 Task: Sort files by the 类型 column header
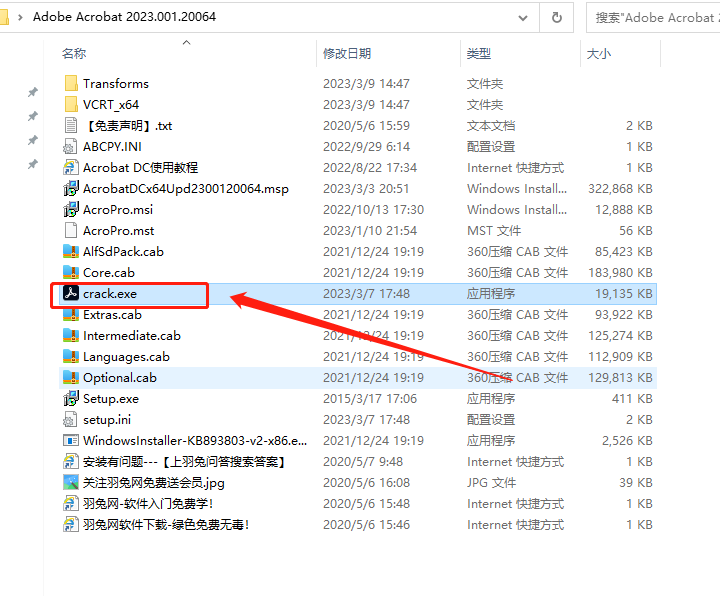[479, 54]
